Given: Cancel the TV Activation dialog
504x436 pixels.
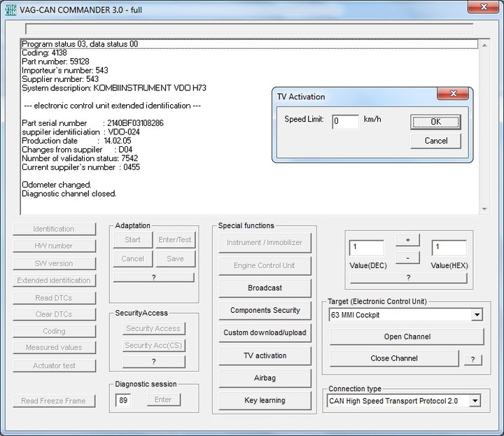Looking at the screenshot, I should click(x=435, y=141).
